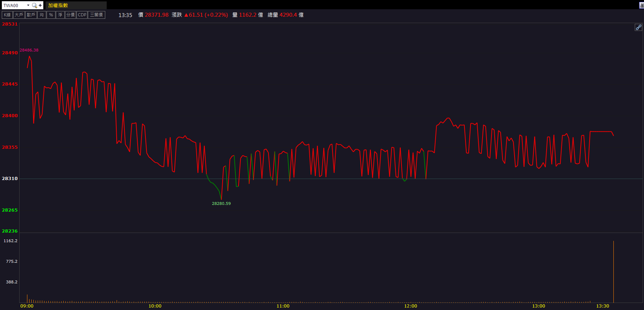
Task: Click the 三關價 toolbar button
Action: [96, 15]
